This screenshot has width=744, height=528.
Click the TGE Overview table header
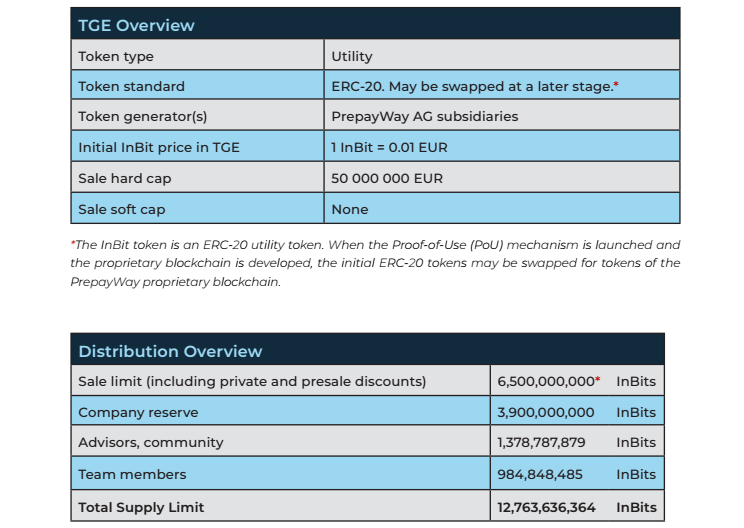tap(375, 24)
